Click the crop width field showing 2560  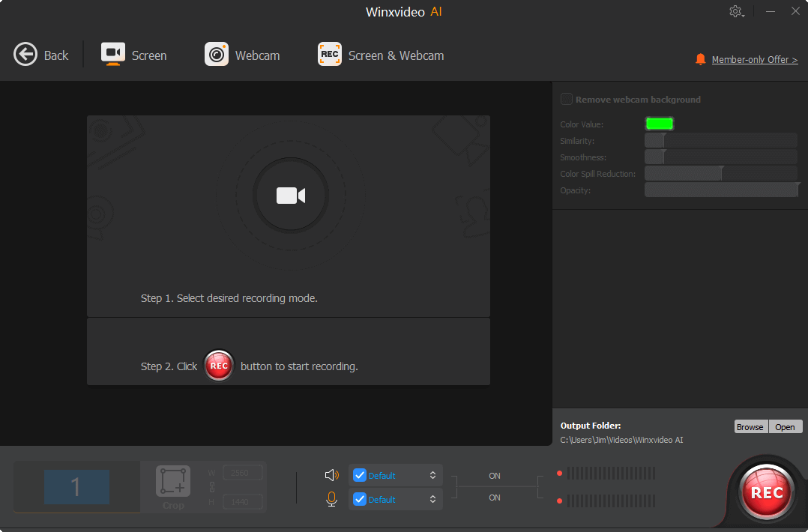coord(243,473)
